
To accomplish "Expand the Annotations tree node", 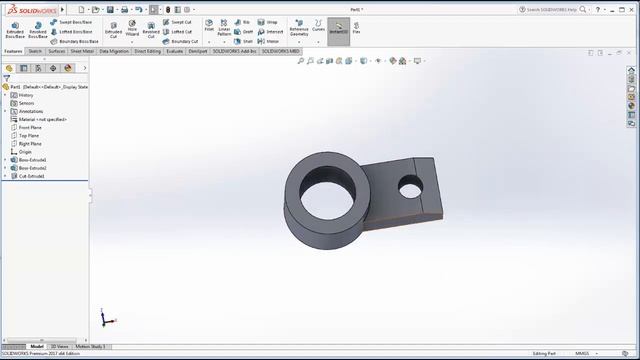I will coord(5,111).
